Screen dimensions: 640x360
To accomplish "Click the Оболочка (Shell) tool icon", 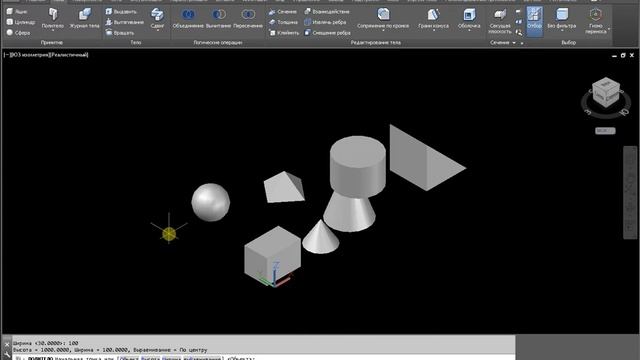I will point(469,15).
